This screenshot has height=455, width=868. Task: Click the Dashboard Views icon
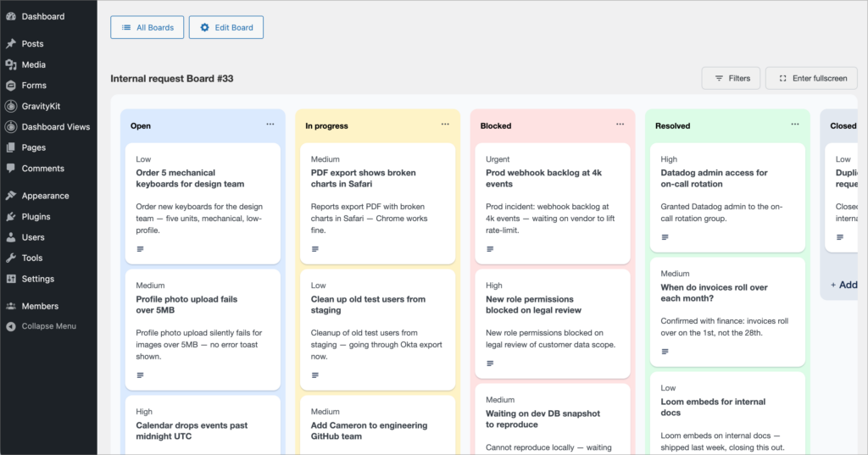click(x=11, y=127)
